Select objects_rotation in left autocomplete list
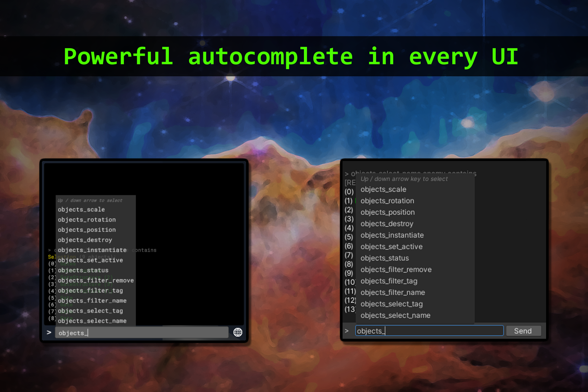The width and height of the screenshot is (588, 392). coord(87,220)
